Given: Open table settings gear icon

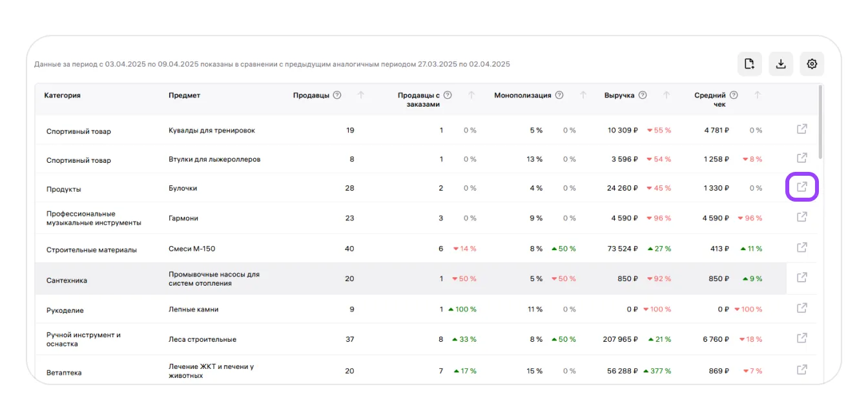Looking at the screenshot, I should 812,64.
